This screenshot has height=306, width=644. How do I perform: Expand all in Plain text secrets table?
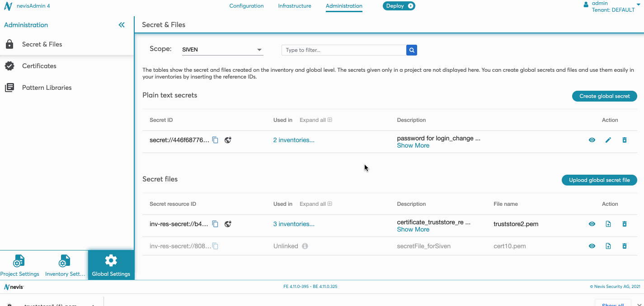pos(315,120)
